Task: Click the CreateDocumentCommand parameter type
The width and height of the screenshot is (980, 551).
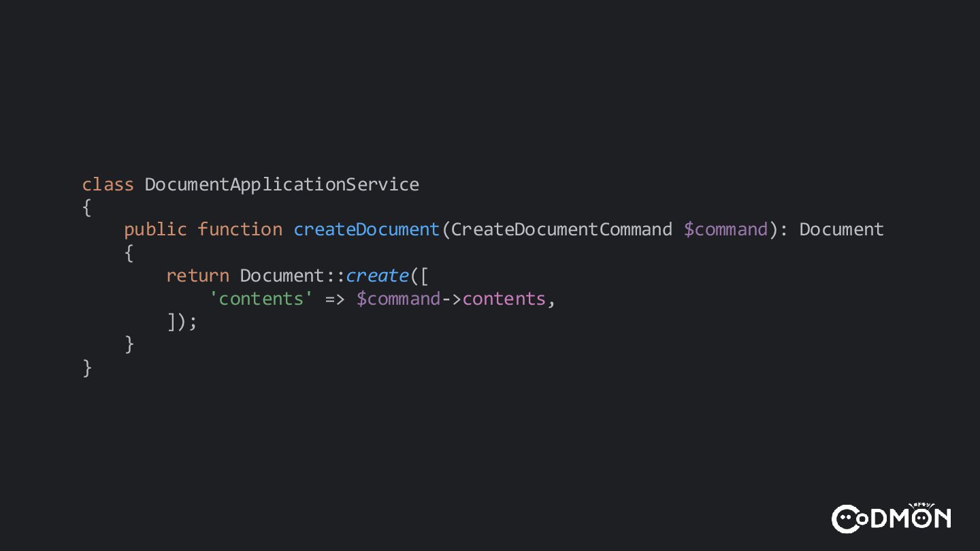Action: [x=561, y=229]
